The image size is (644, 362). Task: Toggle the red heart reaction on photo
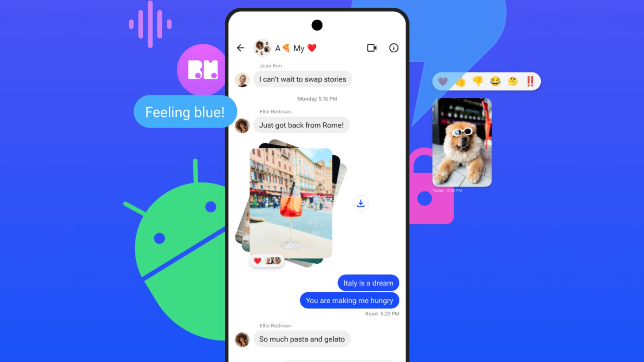point(257,260)
